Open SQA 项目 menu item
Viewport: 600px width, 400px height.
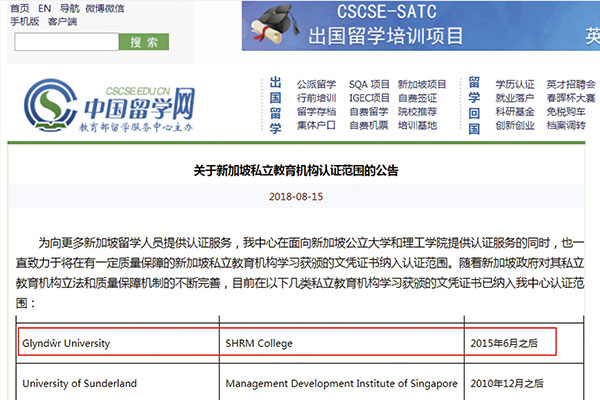tap(369, 84)
